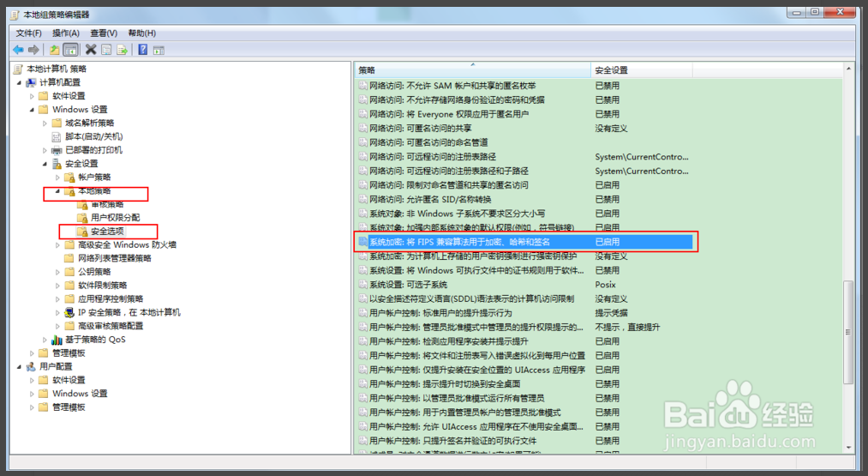This screenshot has width=868, height=476.
Task: Click the policy list vertical scrollbar thumb
Action: [848, 333]
